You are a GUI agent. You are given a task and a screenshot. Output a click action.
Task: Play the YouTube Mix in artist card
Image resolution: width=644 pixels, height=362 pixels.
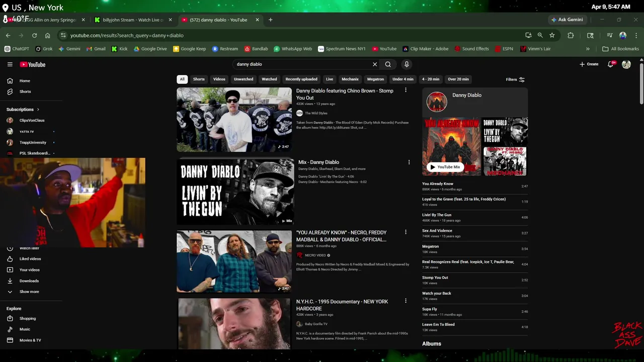(445, 167)
